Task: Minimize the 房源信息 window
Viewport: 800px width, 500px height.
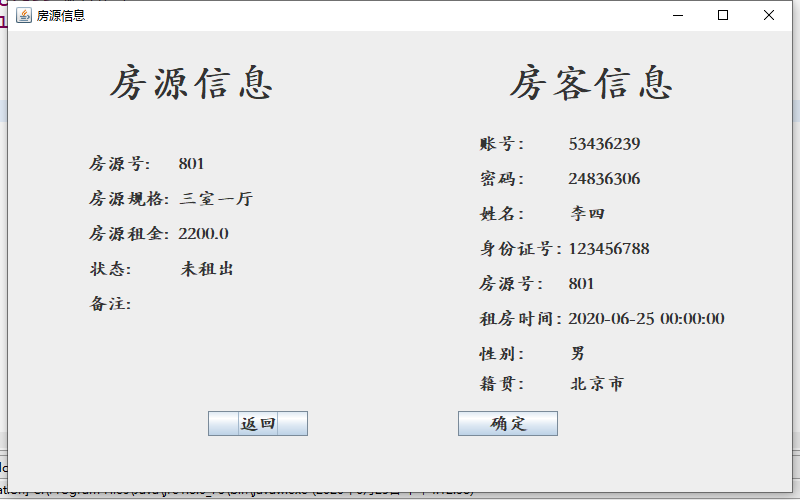Action: [678, 15]
